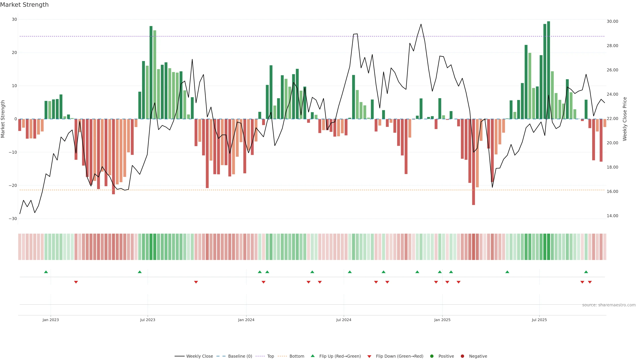Click the last red flip-down triangle marker

(590, 282)
